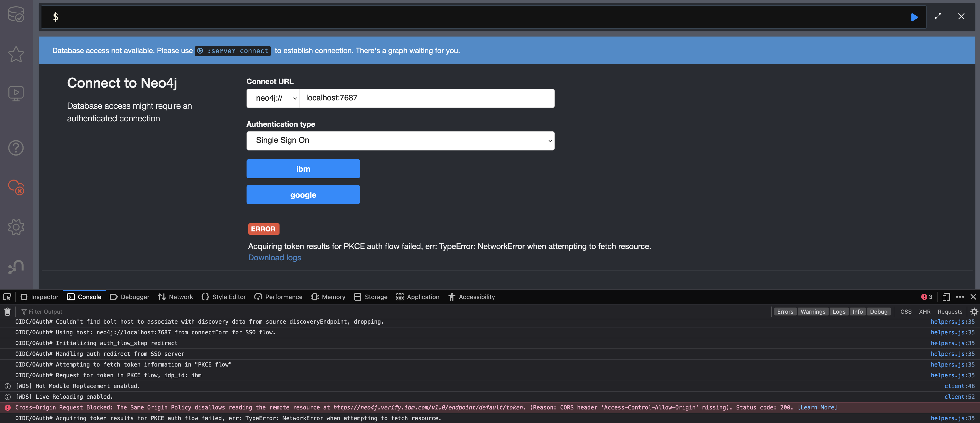
Task: Open the Guides play-screen sidebar icon
Action: (x=16, y=93)
